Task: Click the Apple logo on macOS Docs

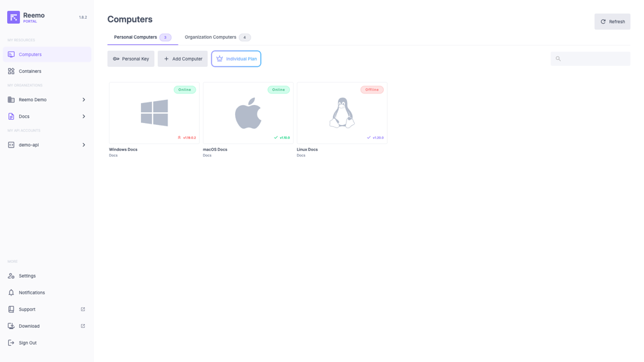Action: (x=248, y=113)
